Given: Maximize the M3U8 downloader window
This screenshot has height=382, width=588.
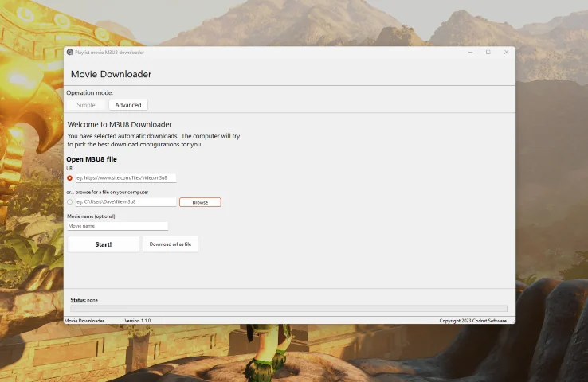Looking at the screenshot, I should click(x=488, y=52).
